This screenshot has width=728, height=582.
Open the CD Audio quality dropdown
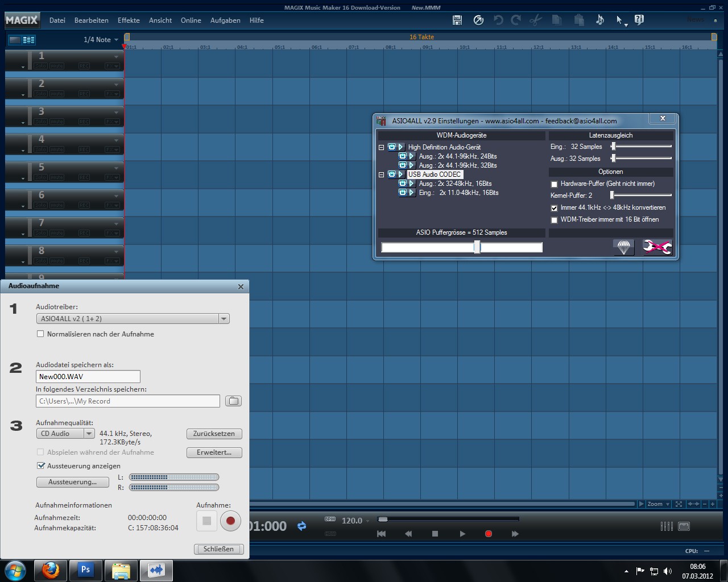[89, 433]
